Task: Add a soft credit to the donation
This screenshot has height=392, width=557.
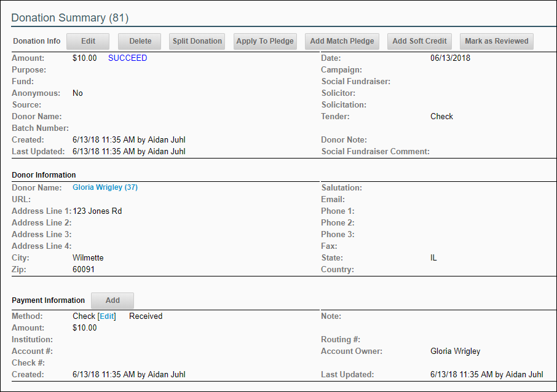Action: pyautogui.click(x=419, y=41)
